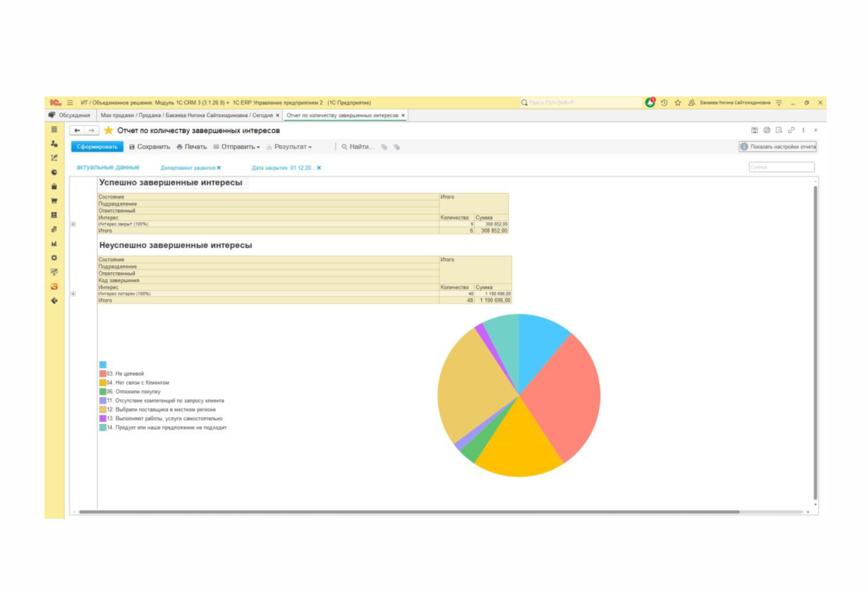This screenshot has height=590, width=868.
Task: Click the 06. Отложили покупку legend swatch
Action: click(103, 391)
